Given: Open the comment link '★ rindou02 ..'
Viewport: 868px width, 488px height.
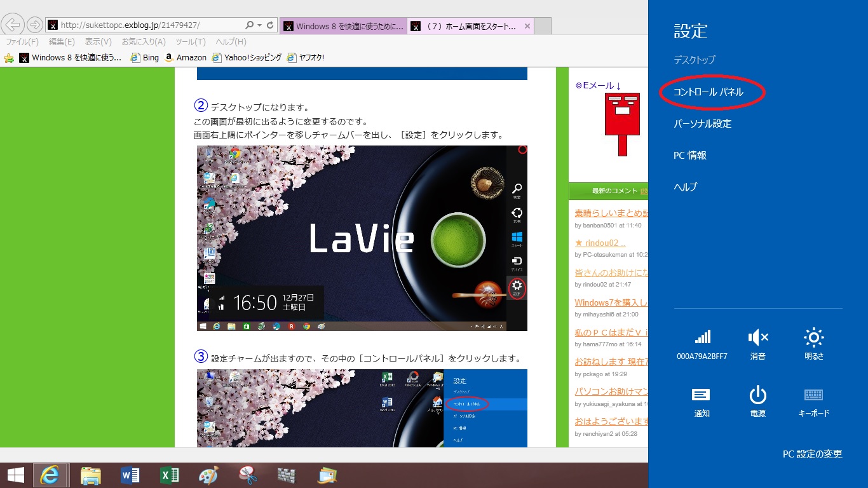Looking at the screenshot, I should coord(600,243).
